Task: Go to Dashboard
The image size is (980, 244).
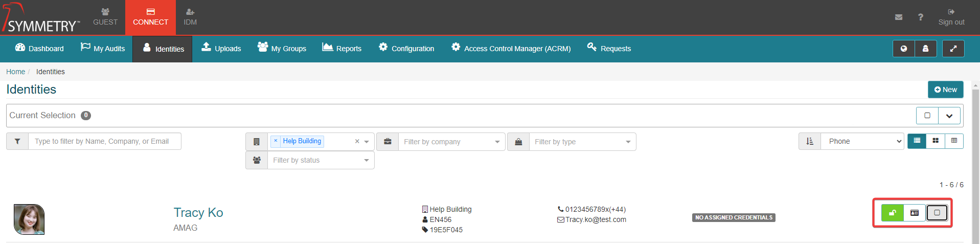Action: 40,49
